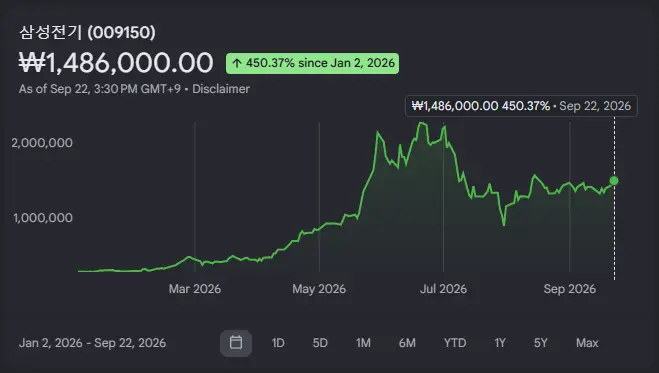The image size is (659, 373).
Task: Click the Jul 2026 axis label
Action: pos(443,289)
